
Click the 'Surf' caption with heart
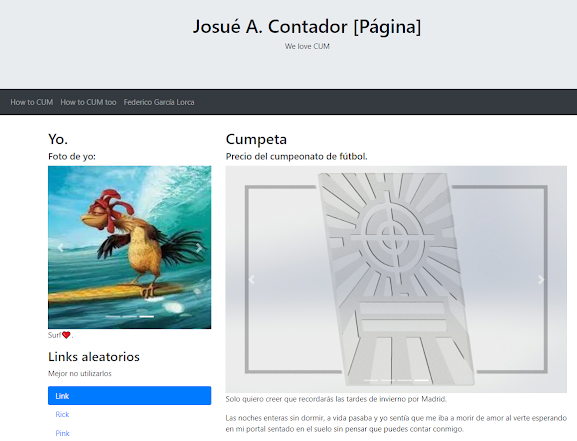(61, 335)
